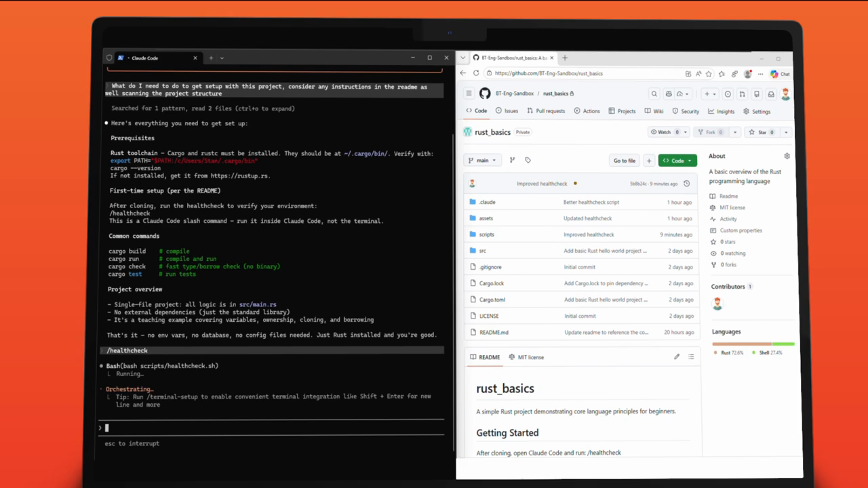Image resolution: width=868 pixels, height=488 pixels.
Task: Open the src folder
Action: 483,251
